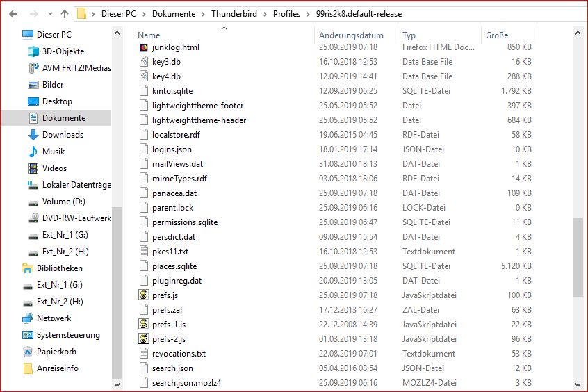Go up one folder level
588x392 pixels.
tap(65, 14)
